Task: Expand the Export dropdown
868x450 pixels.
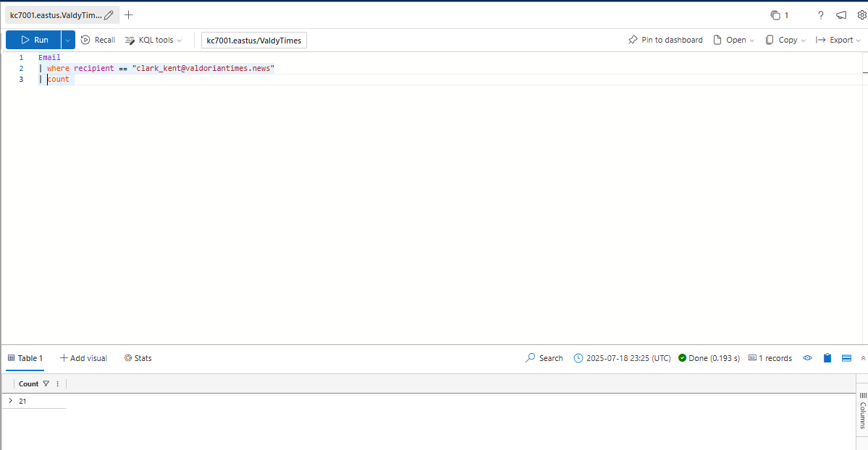Action: (838, 40)
